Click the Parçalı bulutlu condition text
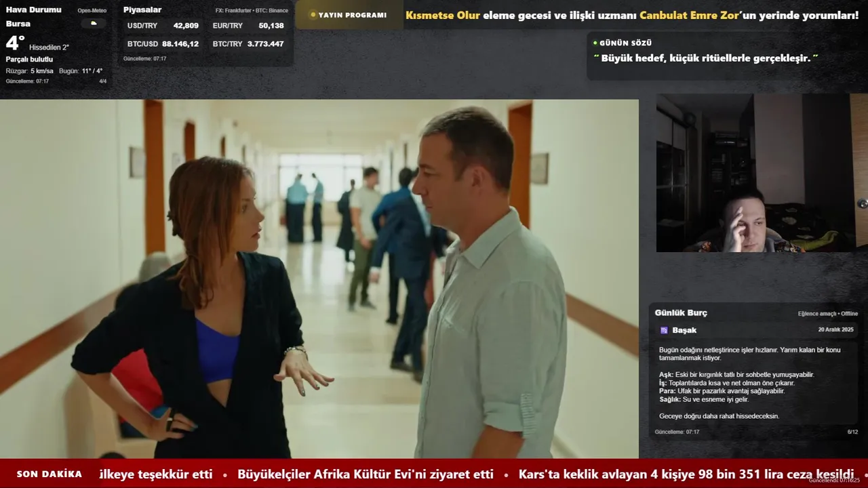868x488 pixels. pos(29,60)
